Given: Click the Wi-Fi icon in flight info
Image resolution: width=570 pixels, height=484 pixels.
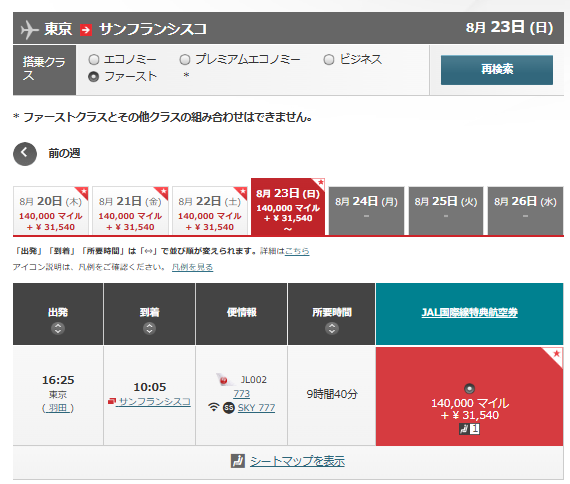Looking at the screenshot, I should point(214,407).
